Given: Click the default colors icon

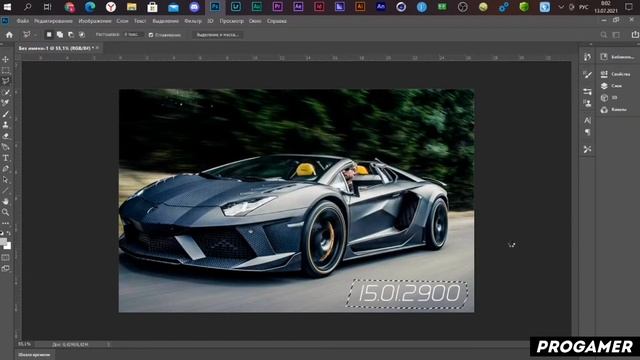Looking at the screenshot, I should pyautogui.click(x=2, y=233).
